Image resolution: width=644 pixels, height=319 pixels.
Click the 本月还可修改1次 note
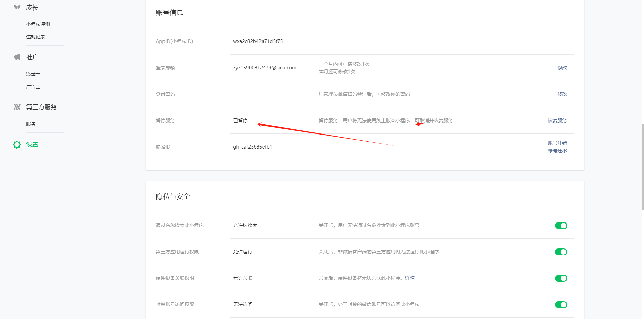tap(337, 72)
